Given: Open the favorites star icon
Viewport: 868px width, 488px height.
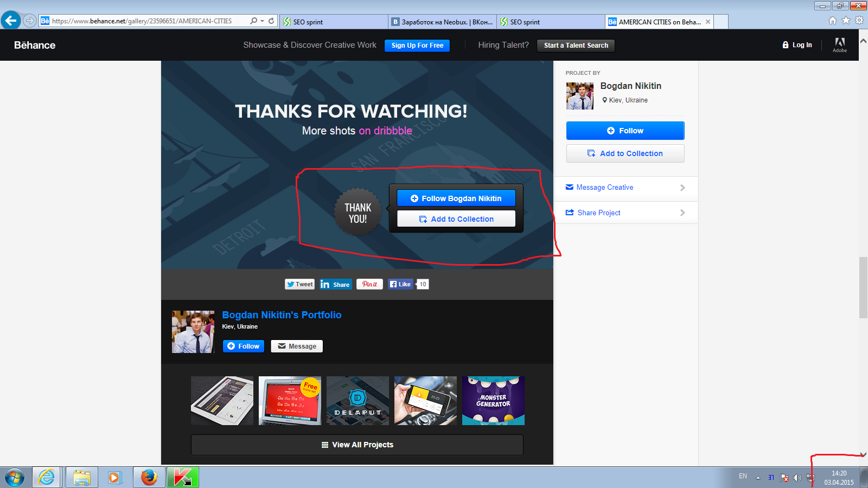Looking at the screenshot, I should click(846, 21).
